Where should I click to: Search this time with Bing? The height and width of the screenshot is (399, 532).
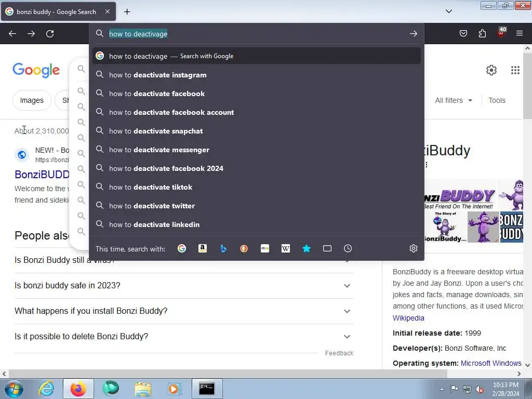click(223, 248)
